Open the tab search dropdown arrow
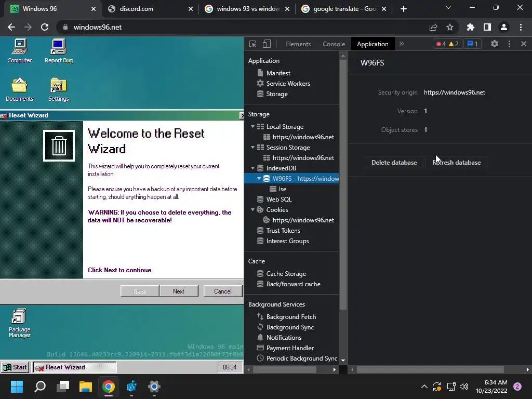The height and width of the screenshot is (399, 532). [448, 7]
